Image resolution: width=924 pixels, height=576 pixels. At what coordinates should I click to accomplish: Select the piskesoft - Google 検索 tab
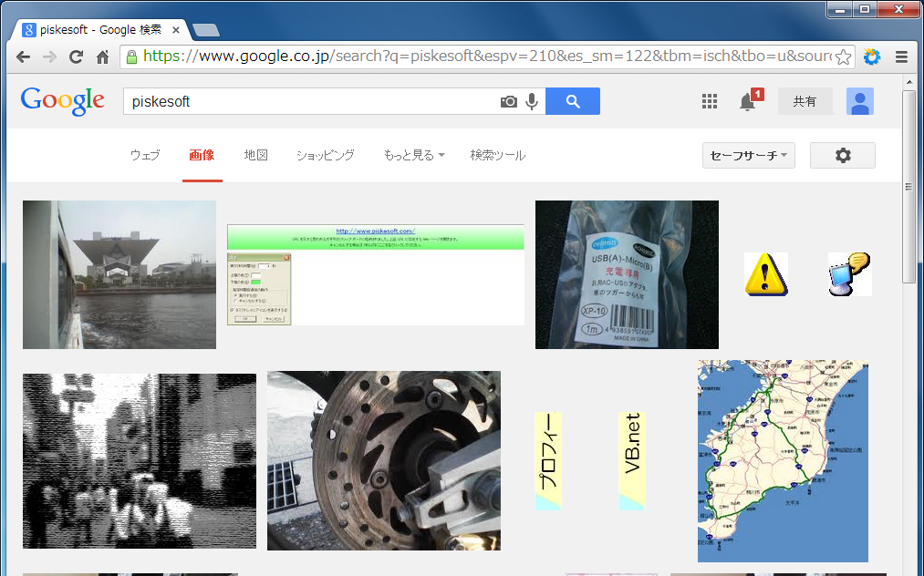pyautogui.click(x=100, y=30)
